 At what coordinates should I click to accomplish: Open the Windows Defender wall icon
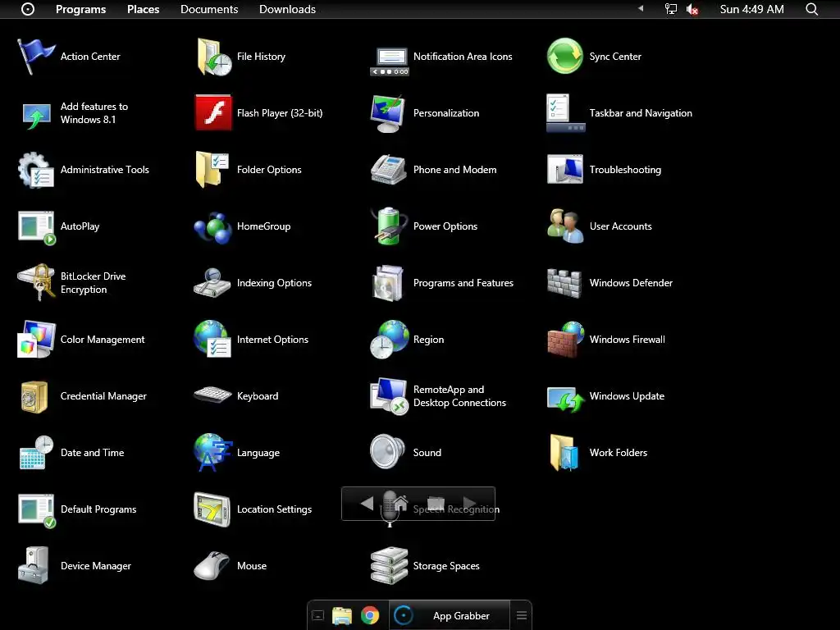[564, 283]
